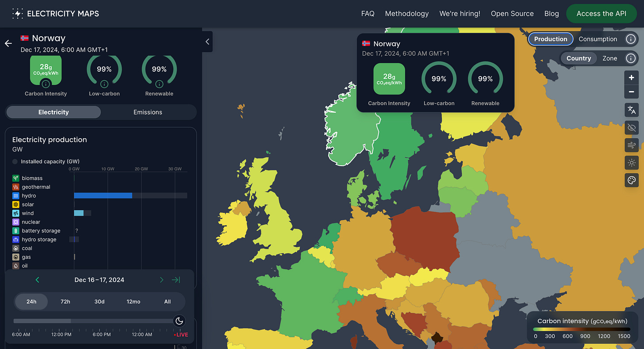Click the wind production bar
This screenshot has height=349, width=644.
[79, 213]
